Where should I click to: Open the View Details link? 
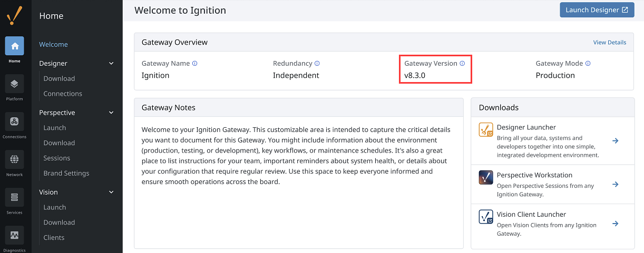pyautogui.click(x=610, y=42)
